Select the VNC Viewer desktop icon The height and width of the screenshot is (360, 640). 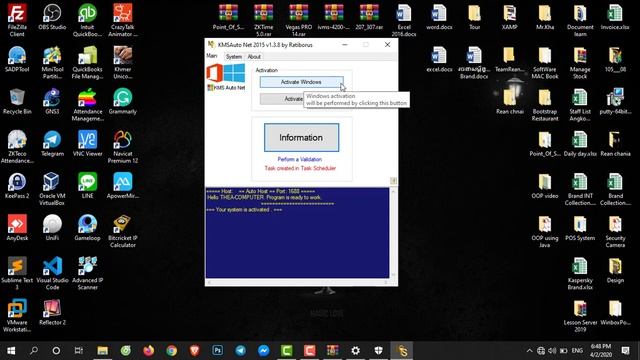[87, 144]
